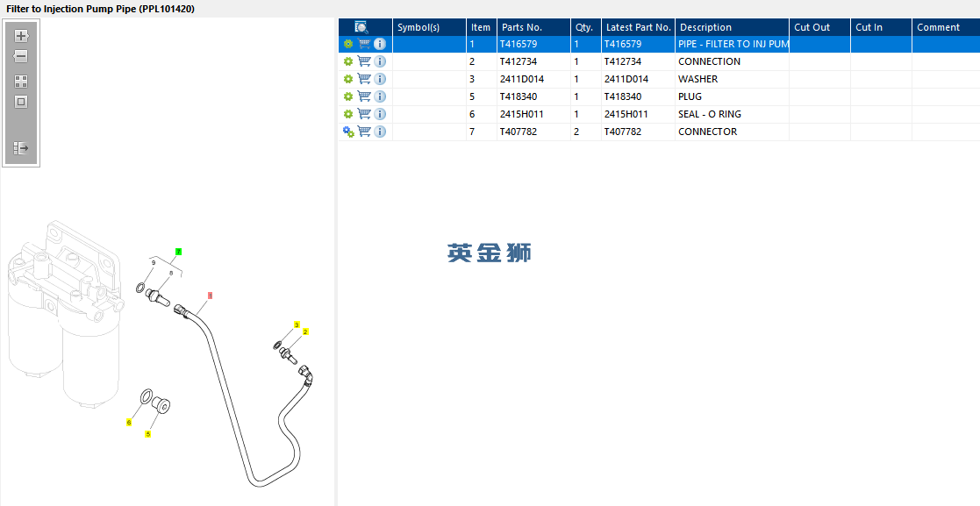980x506 pixels.
Task: Sort by Description column header
Action: tap(732, 27)
